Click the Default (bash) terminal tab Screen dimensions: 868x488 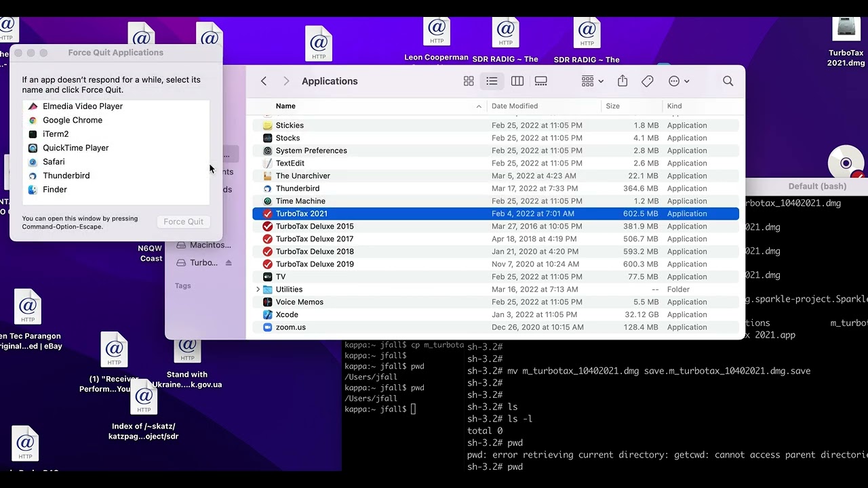pos(817,186)
